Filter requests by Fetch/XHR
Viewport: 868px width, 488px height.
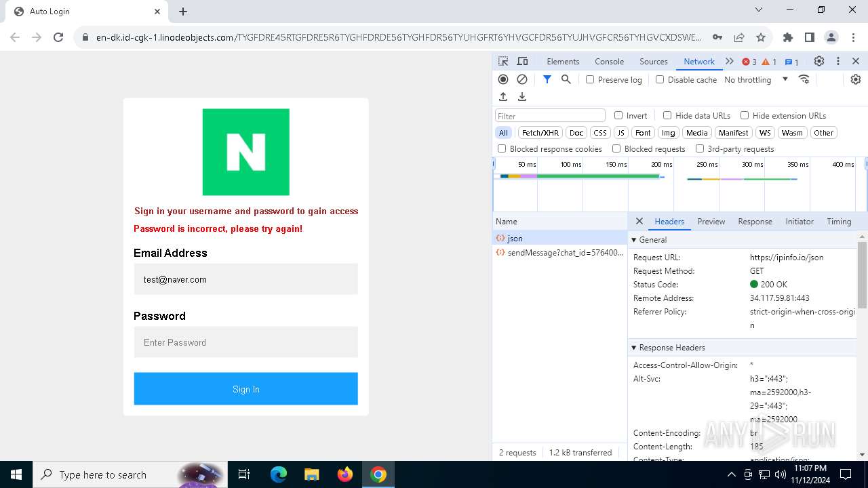[x=540, y=133]
